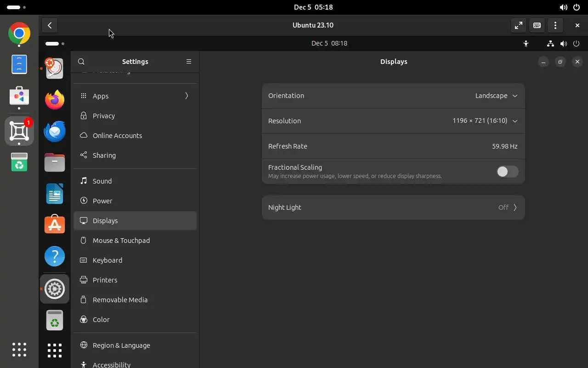Click the Settings gear in guest dock
The image size is (588, 368).
pyautogui.click(x=55, y=289)
